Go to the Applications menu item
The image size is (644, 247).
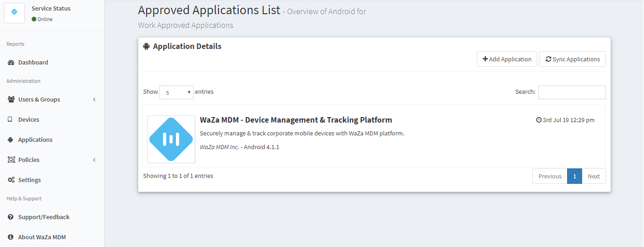tap(52, 140)
